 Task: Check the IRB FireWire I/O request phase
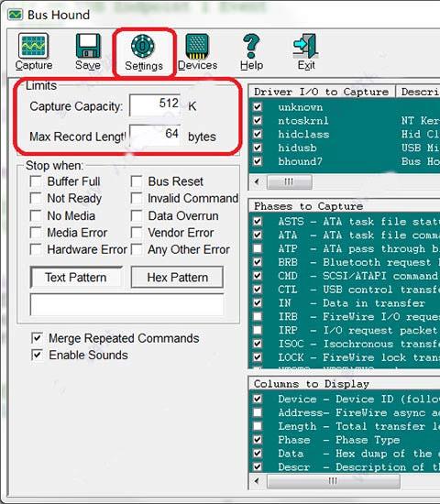(258, 317)
